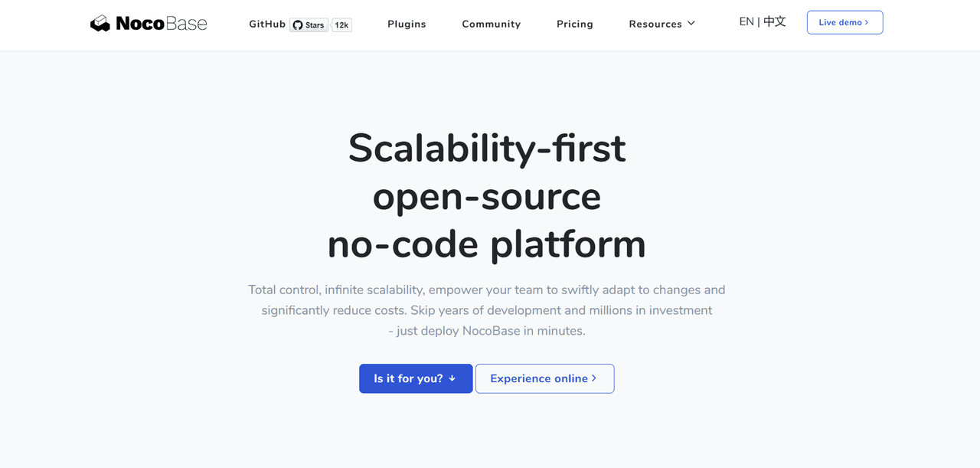Click the Is it for you? button
Screen dimensions: 980x468
coord(416,378)
